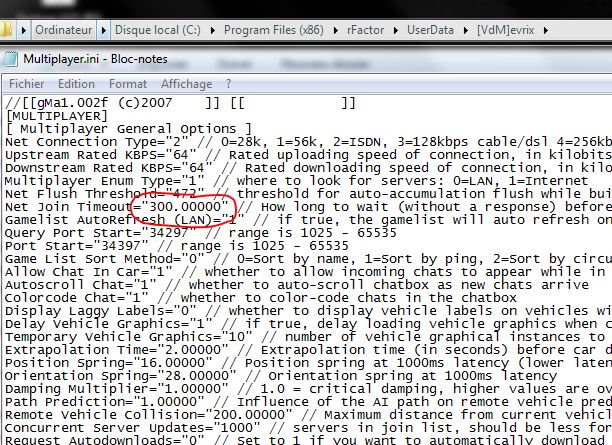This screenshot has width=612, height=445.
Task: Click the Notepad icon beside Multiplayer.ini title
Action: (x=11, y=59)
